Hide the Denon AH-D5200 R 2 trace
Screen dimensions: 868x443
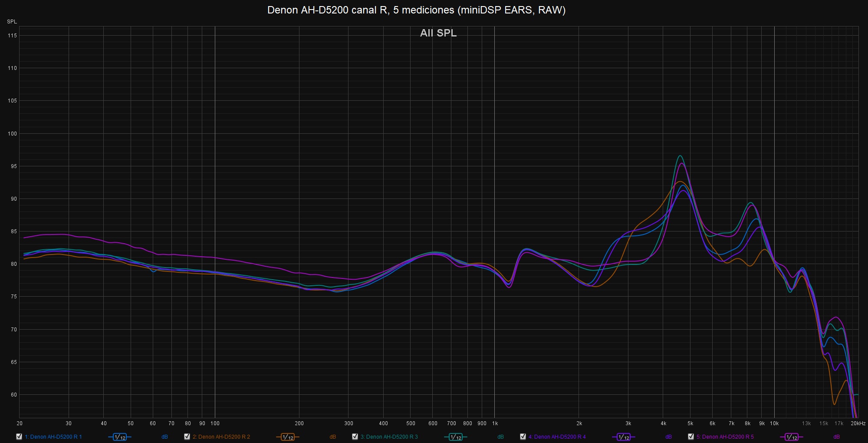[187, 436]
